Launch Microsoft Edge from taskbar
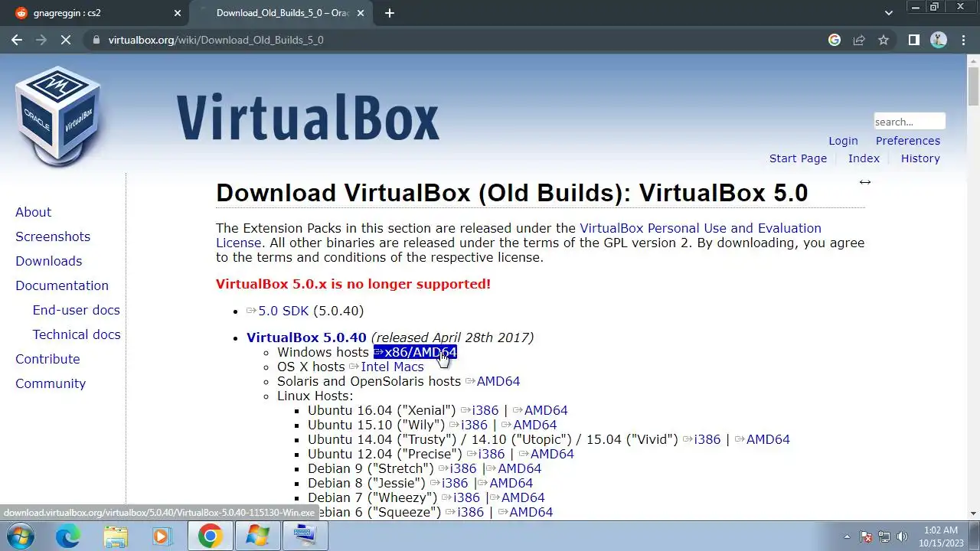 click(67, 536)
